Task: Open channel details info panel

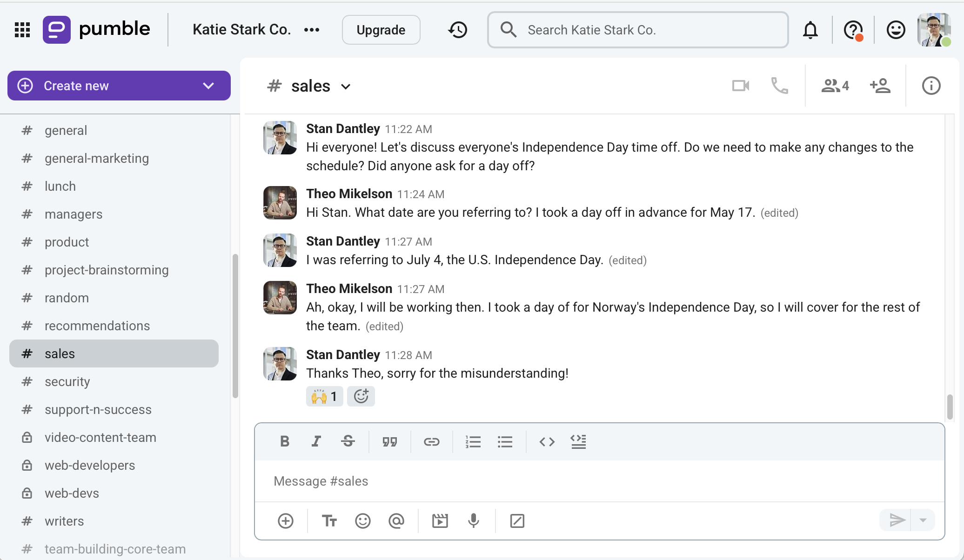Action: click(931, 86)
